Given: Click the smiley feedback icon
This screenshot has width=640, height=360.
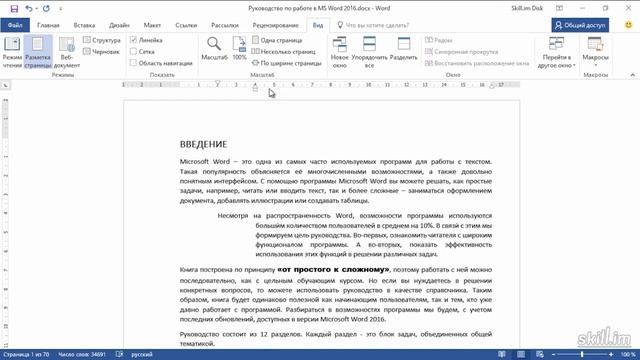Looking at the screenshot, I should click(629, 25).
